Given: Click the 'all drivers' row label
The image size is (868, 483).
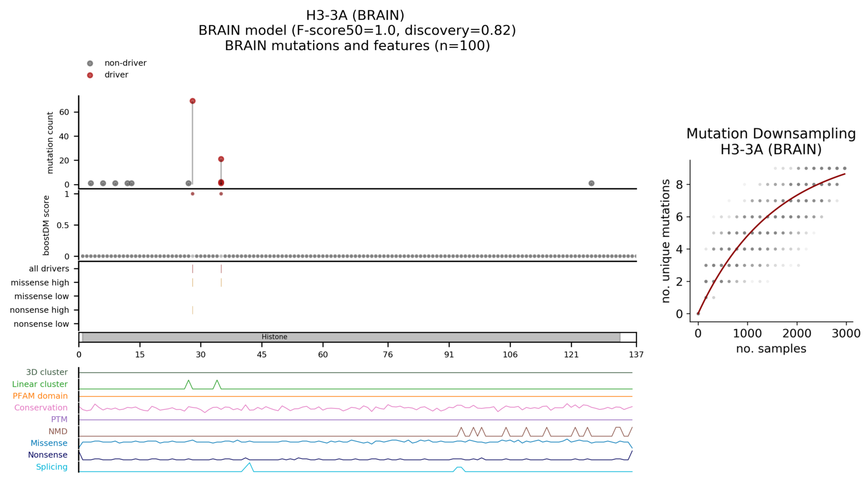Looking at the screenshot, I should [x=49, y=268].
